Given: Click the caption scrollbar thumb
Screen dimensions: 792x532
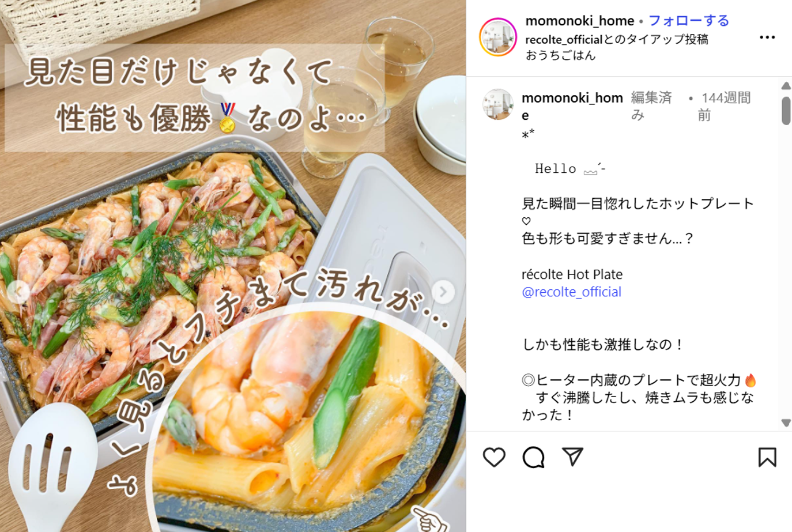Looking at the screenshot, I should tap(786, 111).
